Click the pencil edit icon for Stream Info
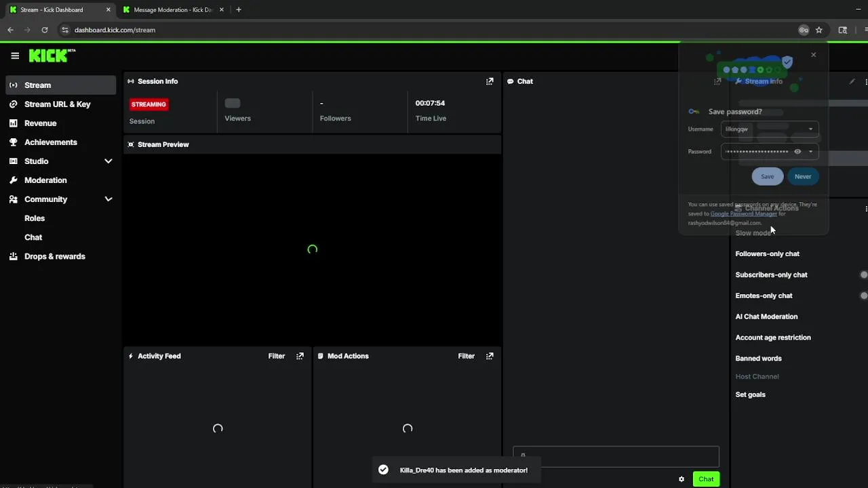The image size is (868, 488). (852, 81)
